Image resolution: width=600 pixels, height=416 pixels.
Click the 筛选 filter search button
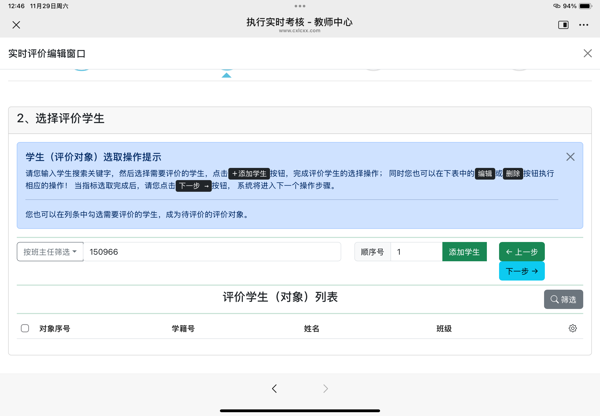pos(563,299)
